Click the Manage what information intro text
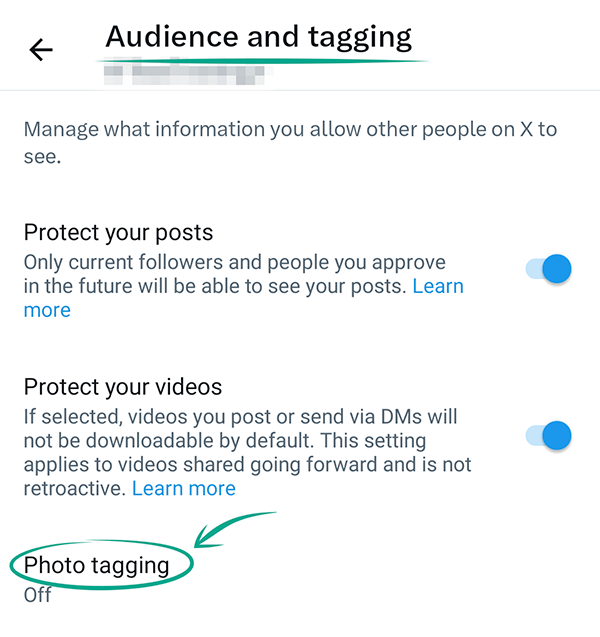Viewport: 600px width, 637px height. (x=290, y=143)
